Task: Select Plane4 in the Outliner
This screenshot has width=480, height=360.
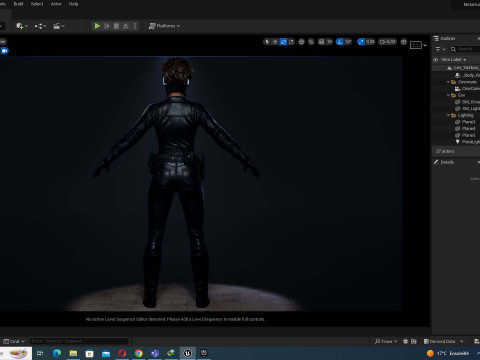Action: [x=456, y=128]
